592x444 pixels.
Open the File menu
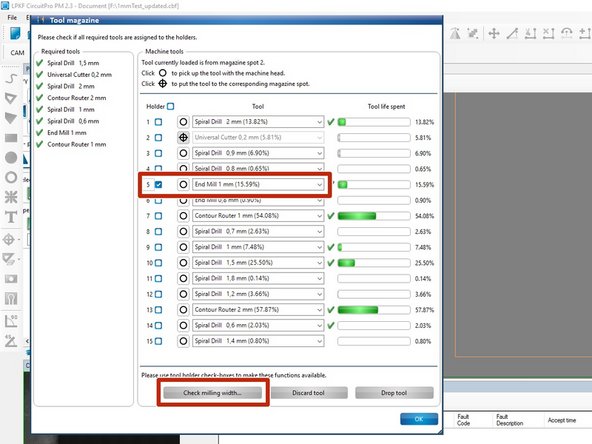pos(12,17)
